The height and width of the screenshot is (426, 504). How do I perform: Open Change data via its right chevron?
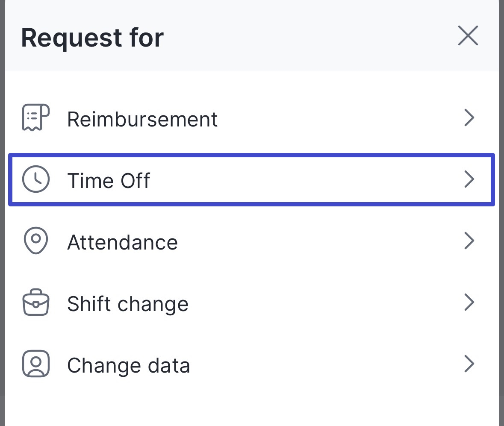[x=469, y=364]
